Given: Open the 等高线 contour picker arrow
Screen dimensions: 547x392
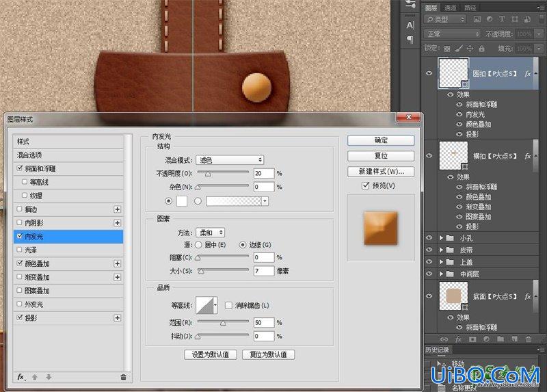Looking at the screenshot, I should [x=215, y=305].
